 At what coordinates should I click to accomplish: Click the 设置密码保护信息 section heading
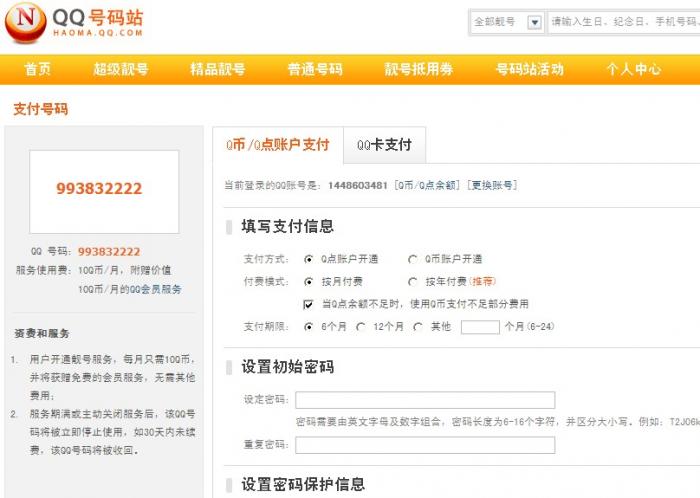coord(303,484)
